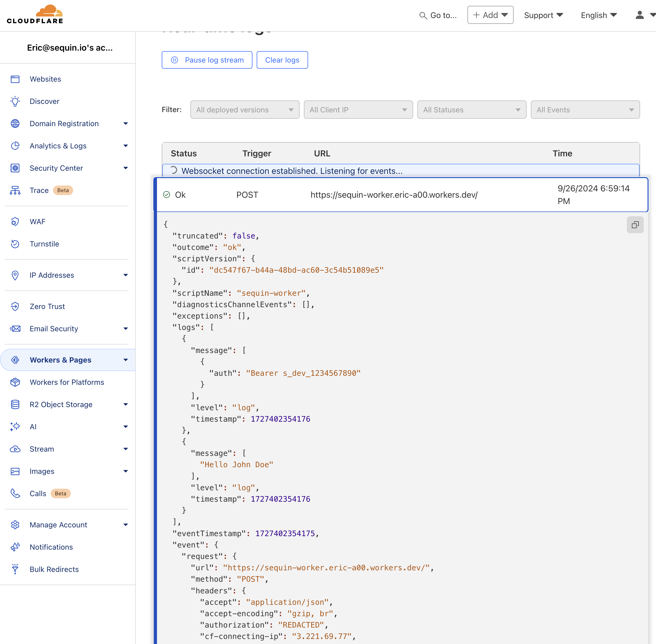The width and height of the screenshot is (656, 644).
Task: Click the Discover lightbulb icon
Action: [15, 102]
